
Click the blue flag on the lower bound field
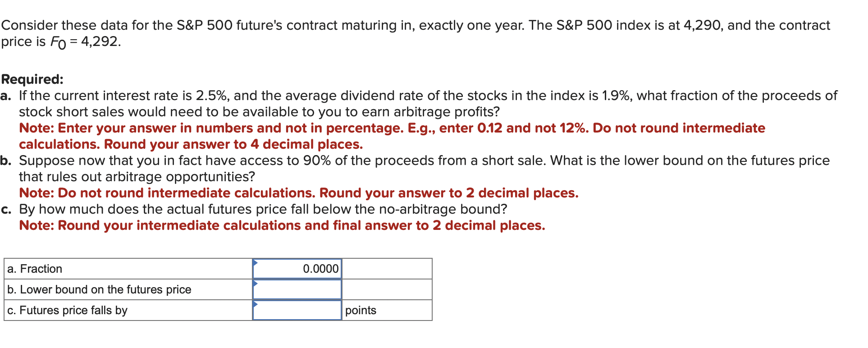[256, 283]
